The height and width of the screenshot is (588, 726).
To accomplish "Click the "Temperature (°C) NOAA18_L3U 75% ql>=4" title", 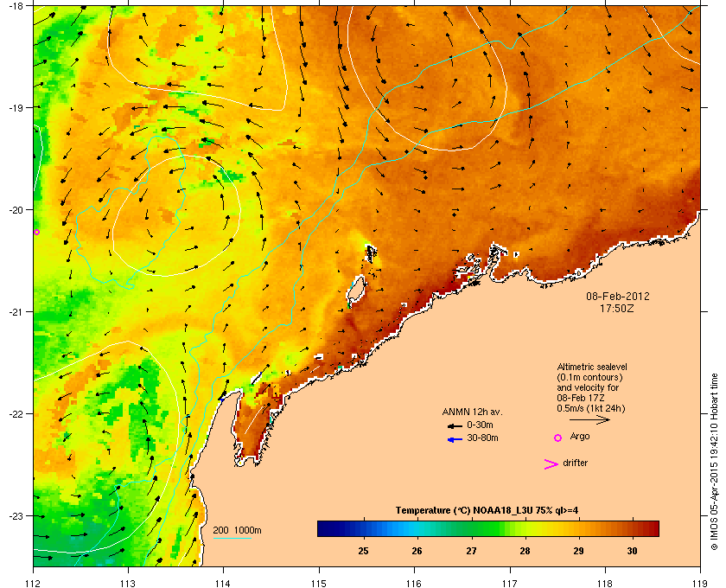I will [487, 511].
